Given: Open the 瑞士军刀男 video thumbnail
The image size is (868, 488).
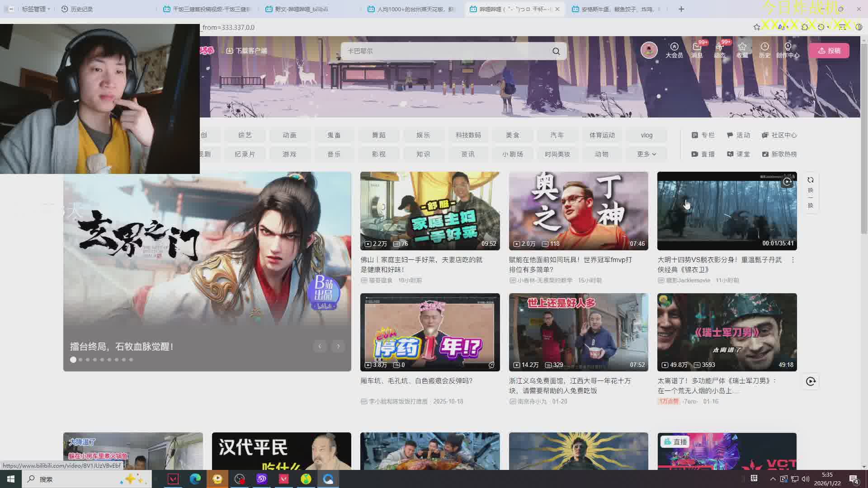Looking at the screenshot, I should 726,332.
